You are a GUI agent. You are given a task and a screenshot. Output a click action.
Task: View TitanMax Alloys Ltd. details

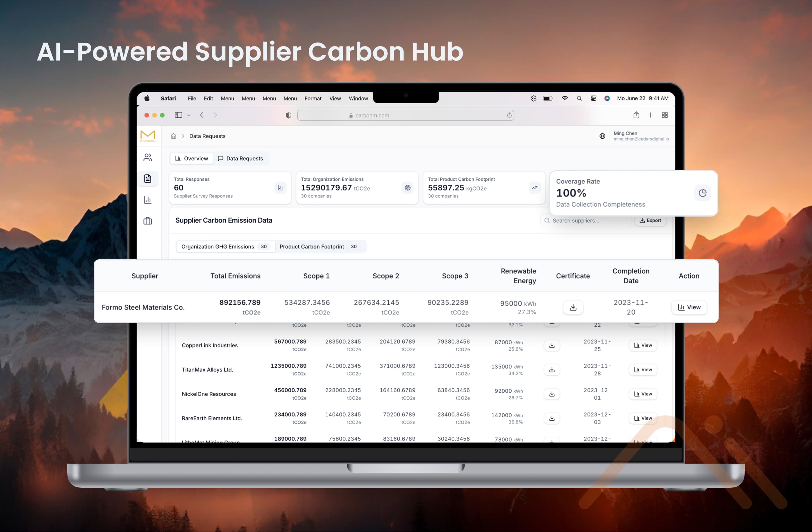tap(643, 369)
